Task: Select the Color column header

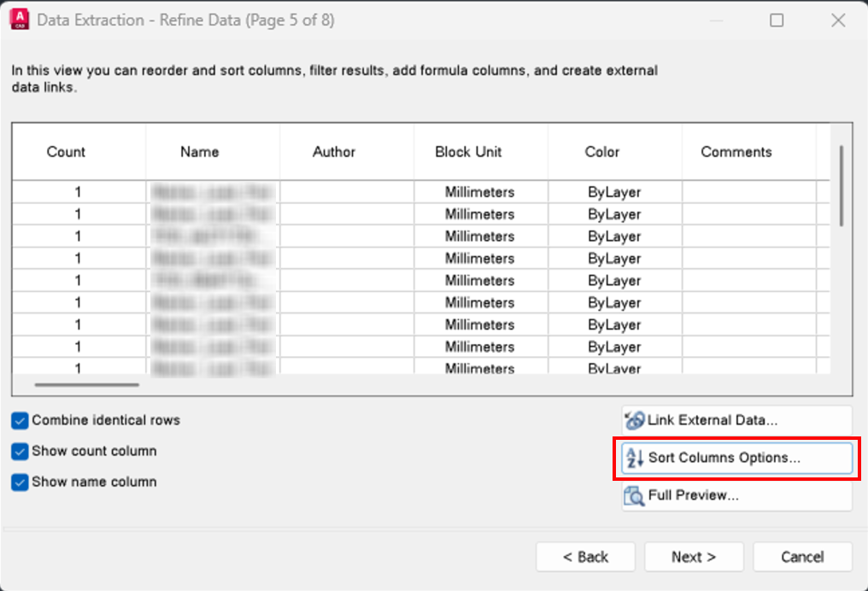Action: click(x=601, y=152)
